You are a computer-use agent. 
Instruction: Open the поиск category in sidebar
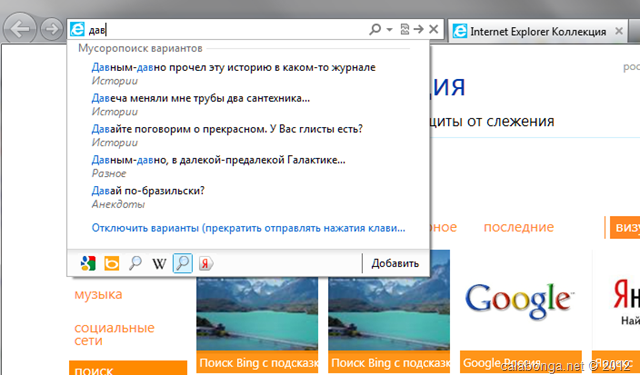128,368
